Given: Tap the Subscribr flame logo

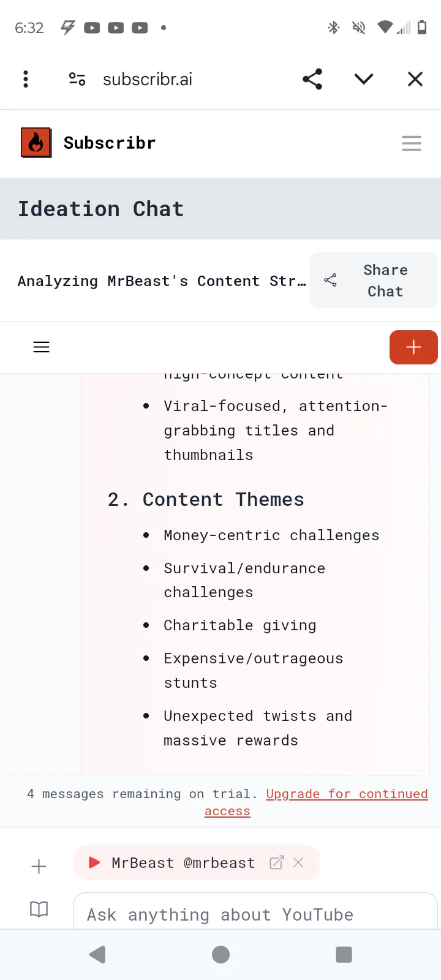Looking at the screenshot, I should tap(36, 143).
